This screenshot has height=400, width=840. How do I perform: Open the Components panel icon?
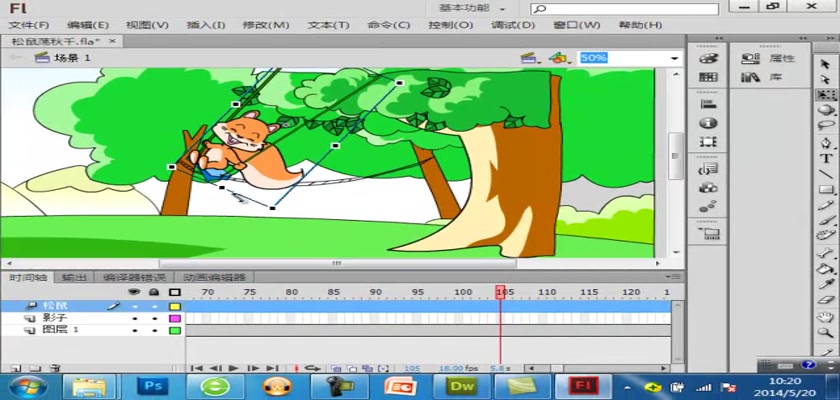pos(708,188)
